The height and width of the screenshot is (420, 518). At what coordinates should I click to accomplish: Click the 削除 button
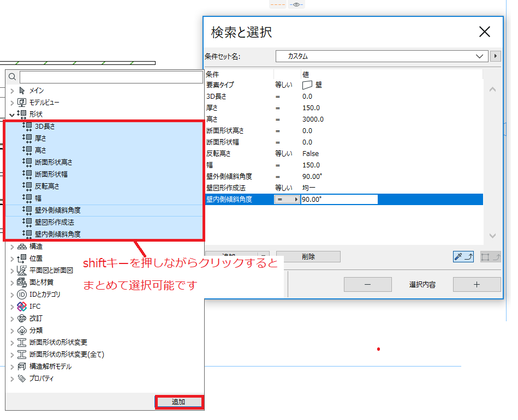pos(308,256)
